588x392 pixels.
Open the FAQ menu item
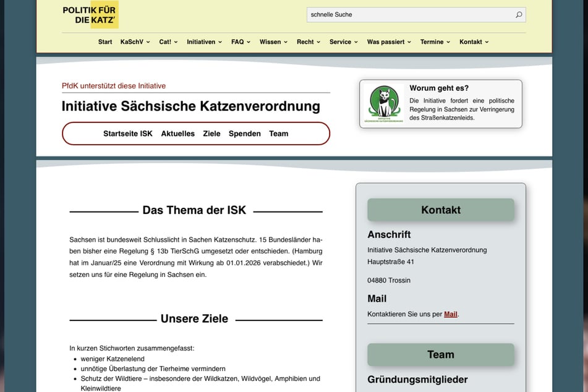237,42
